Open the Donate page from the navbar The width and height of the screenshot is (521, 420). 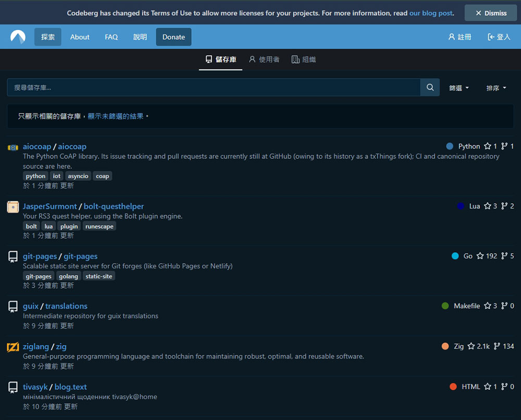click(173, 36)
